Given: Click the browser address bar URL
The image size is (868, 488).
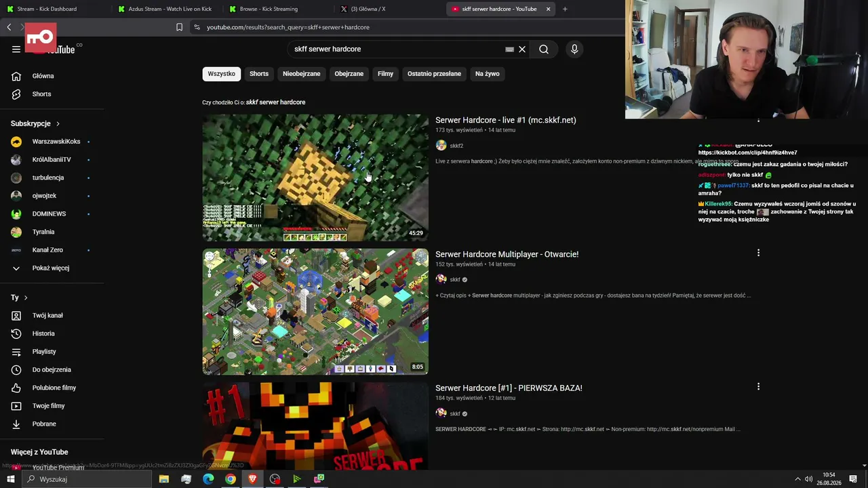Looking at the screenshot, I should click(x=288, y=27).
